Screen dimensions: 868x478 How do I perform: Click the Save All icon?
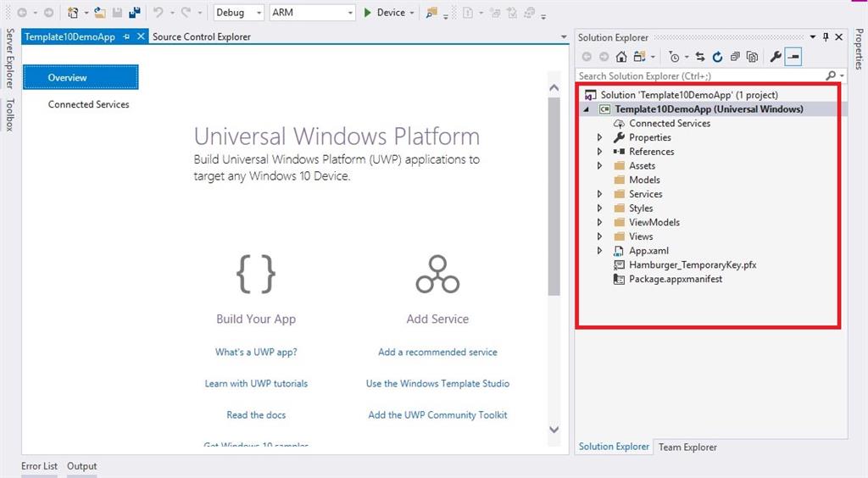point(135,12)
